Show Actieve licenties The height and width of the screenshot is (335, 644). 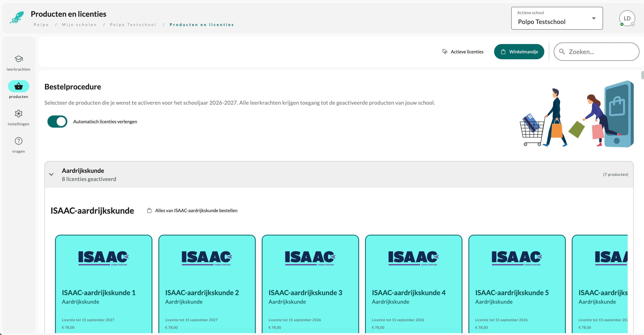(x=463, y=52)
